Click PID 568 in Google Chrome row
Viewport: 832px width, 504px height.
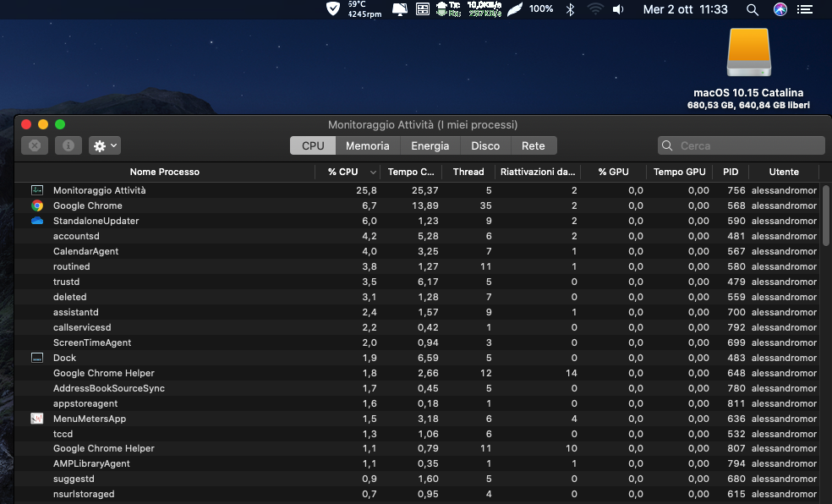click(736, 205)
